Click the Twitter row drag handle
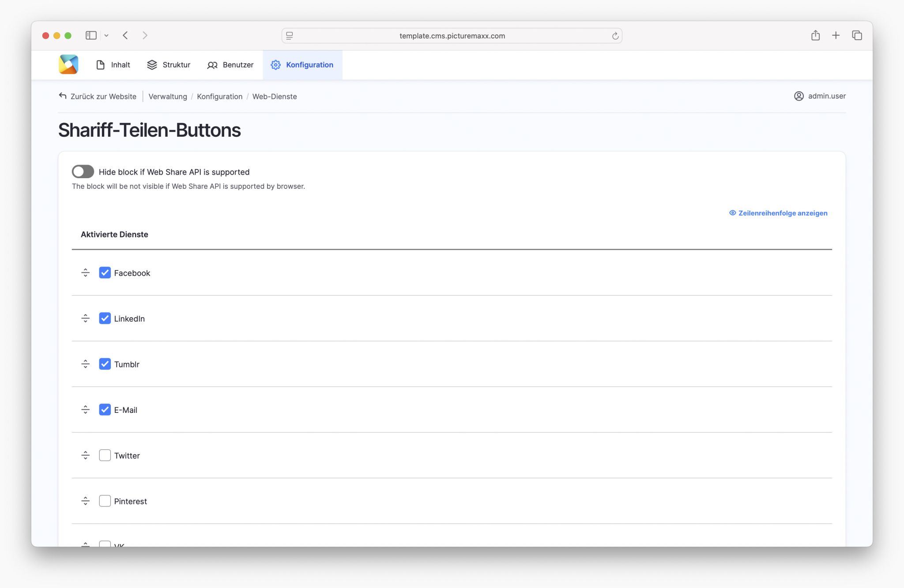The height and width of the screenshot is (588, 904). click(x=85, y=455)
